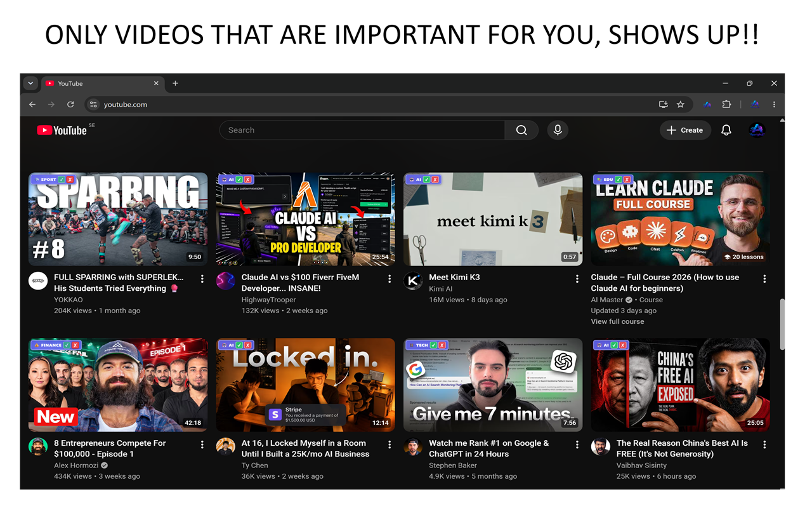Open options menu for At 16 Locked Myself video
This screenshot has height=508, width=812.
pos(390,444)
